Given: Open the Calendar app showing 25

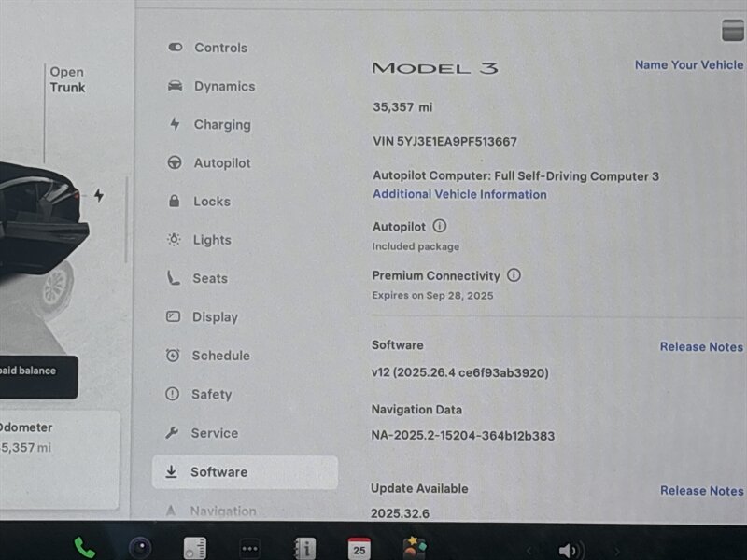Looking at the screenshot, I should [x=359, y=549].
